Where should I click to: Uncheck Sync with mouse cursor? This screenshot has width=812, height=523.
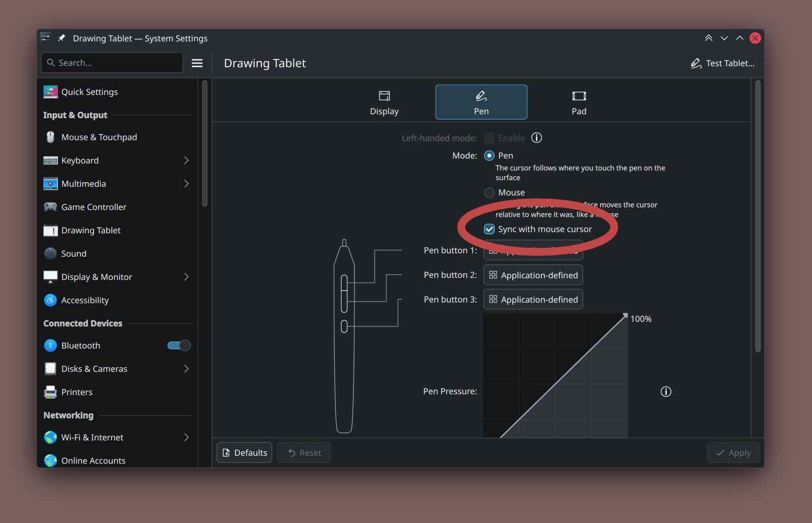click(489, 229)
